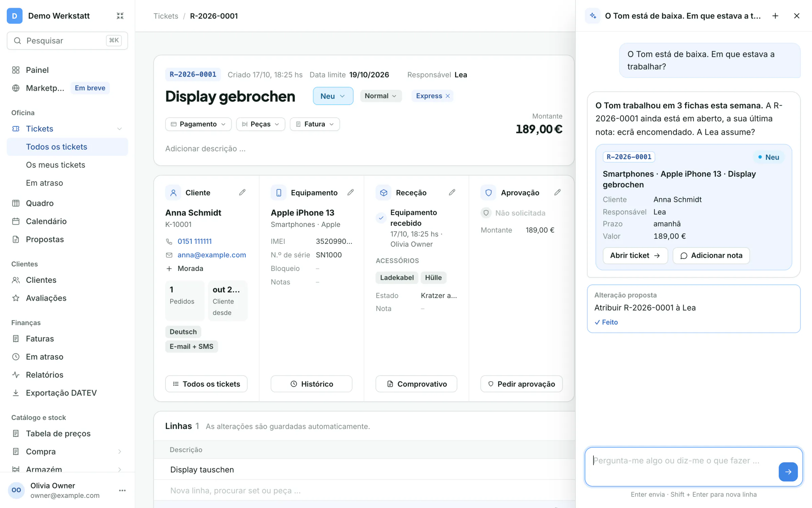The image size is (812, 508).
Task: Expand the Pagamento dropdown
Action: click(198, 124)
